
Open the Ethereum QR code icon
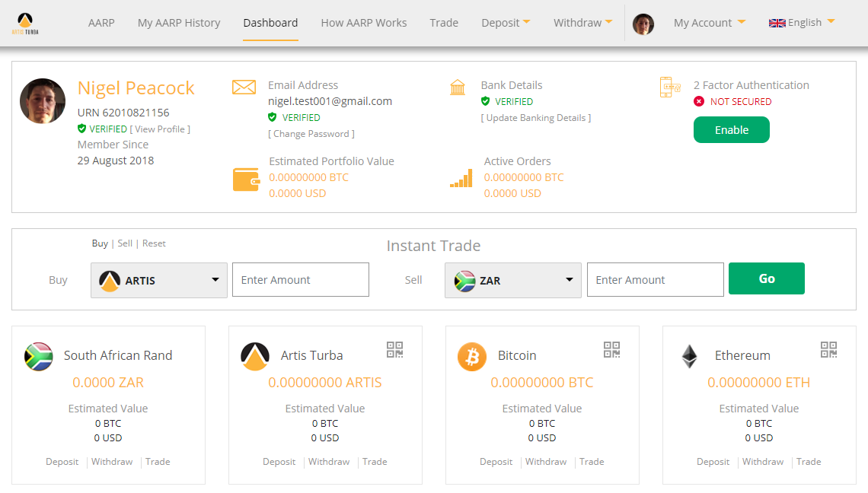(828, 350)
